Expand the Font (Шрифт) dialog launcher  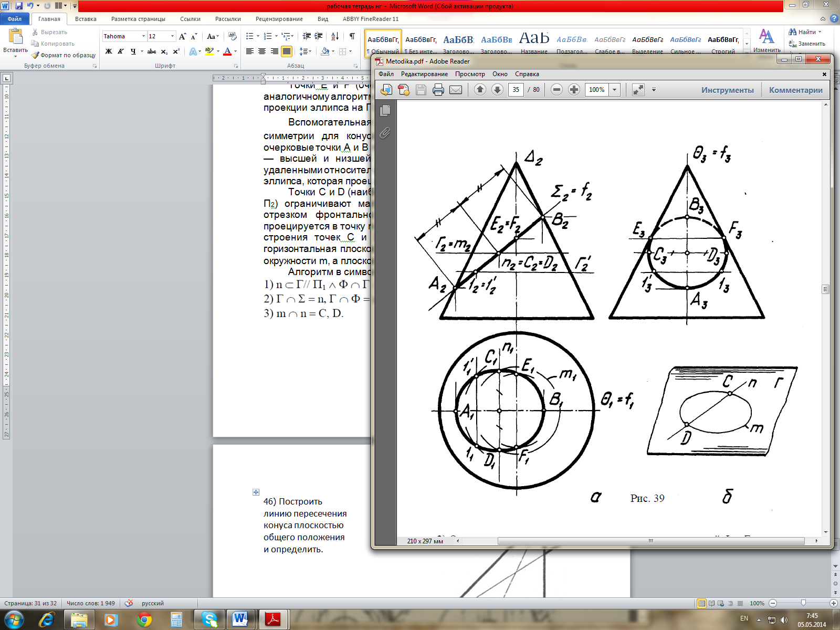tap(236, 66)
